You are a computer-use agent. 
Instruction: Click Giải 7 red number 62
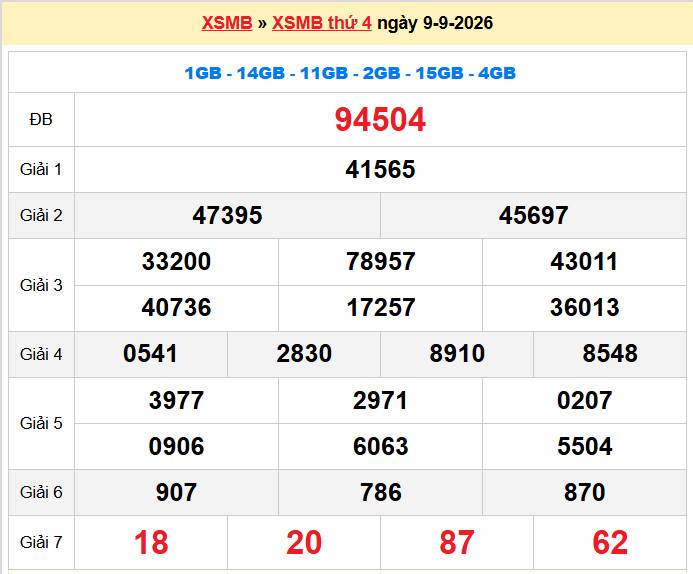[610, 543]
